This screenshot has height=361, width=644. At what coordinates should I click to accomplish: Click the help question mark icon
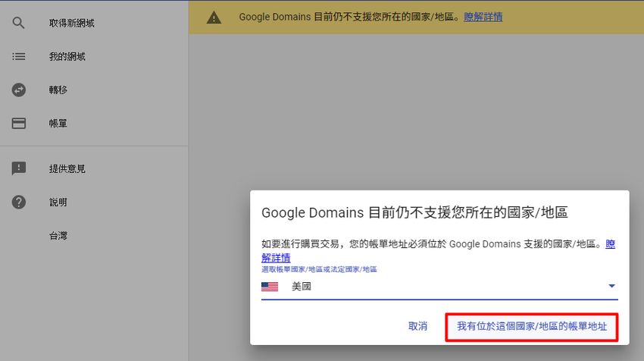click(18, 202)
